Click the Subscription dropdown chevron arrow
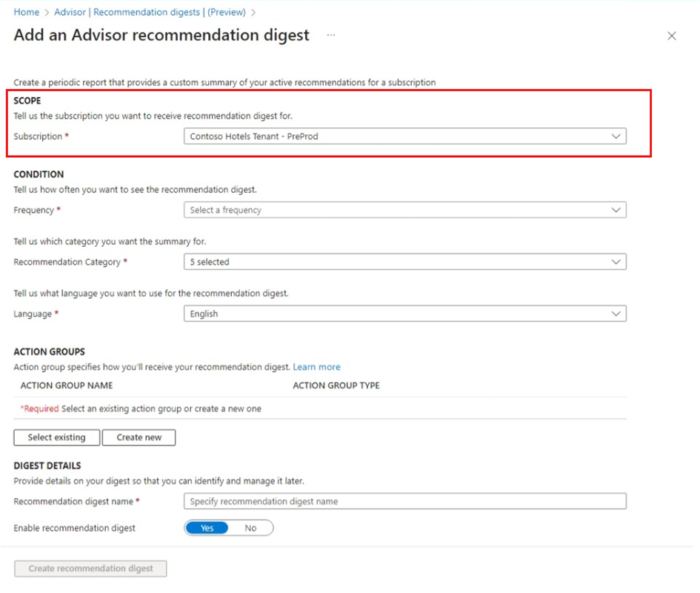 point(616,136)
